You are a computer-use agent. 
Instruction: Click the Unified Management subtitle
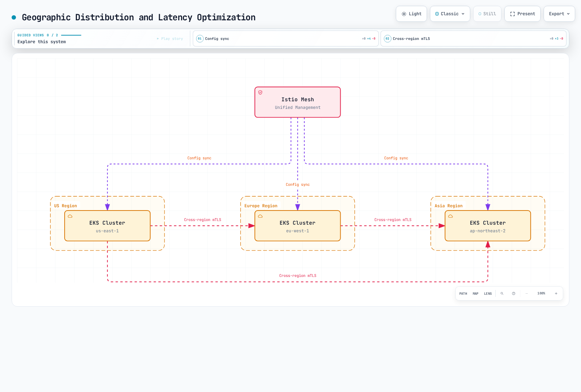tap(298, 107)
